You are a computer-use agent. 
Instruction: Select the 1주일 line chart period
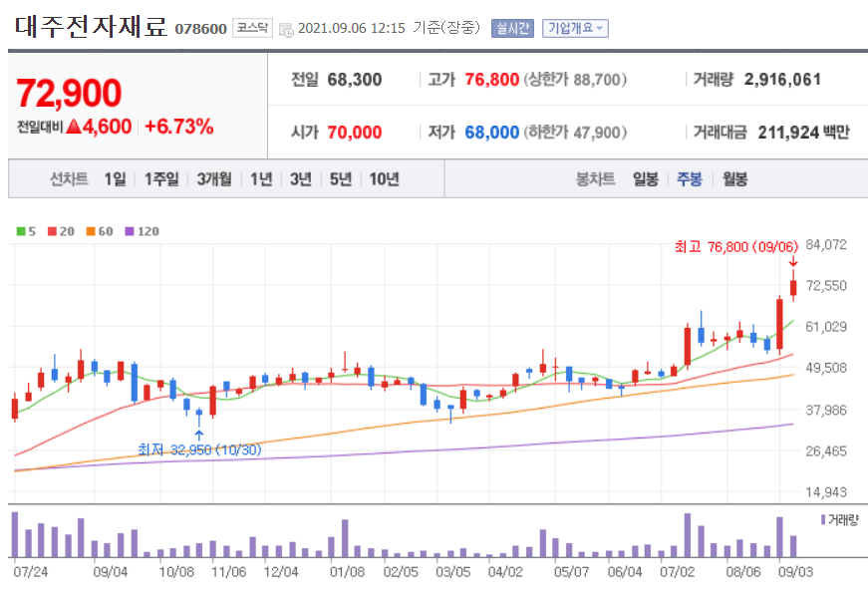tap(161, 178)
